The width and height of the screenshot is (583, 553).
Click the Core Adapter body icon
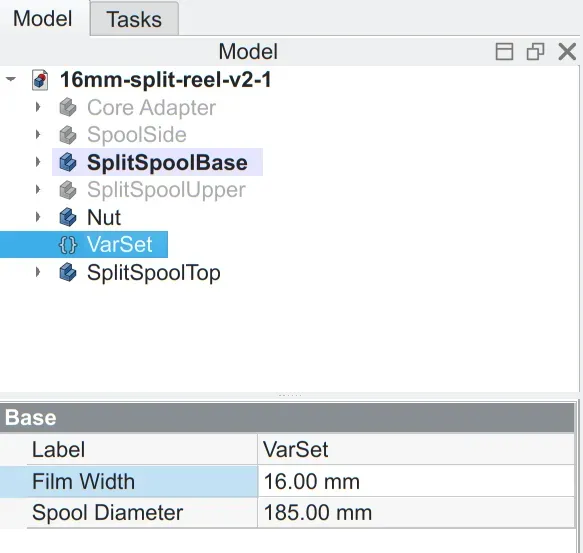(68, 107)
